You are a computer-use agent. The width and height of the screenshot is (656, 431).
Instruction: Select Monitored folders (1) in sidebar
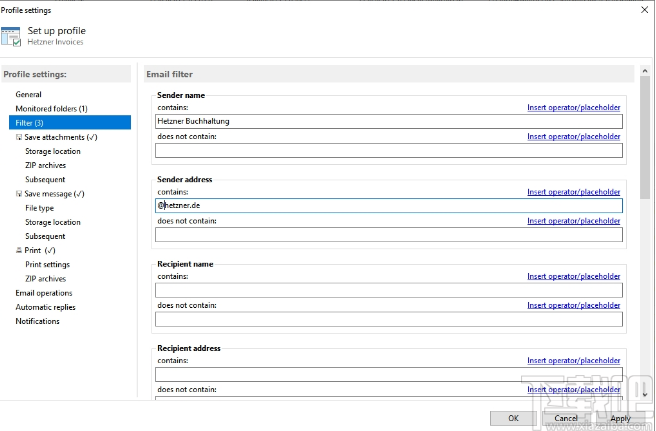click(51, 108)
